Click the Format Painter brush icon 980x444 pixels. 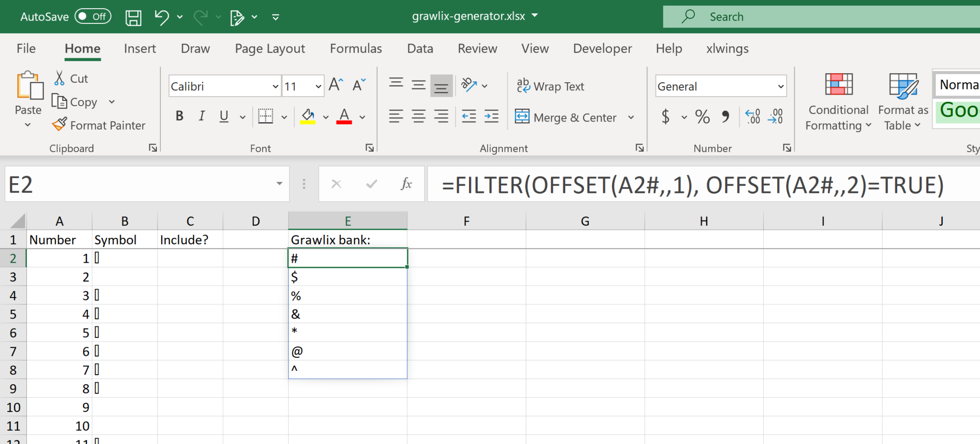tap(60, 125)
